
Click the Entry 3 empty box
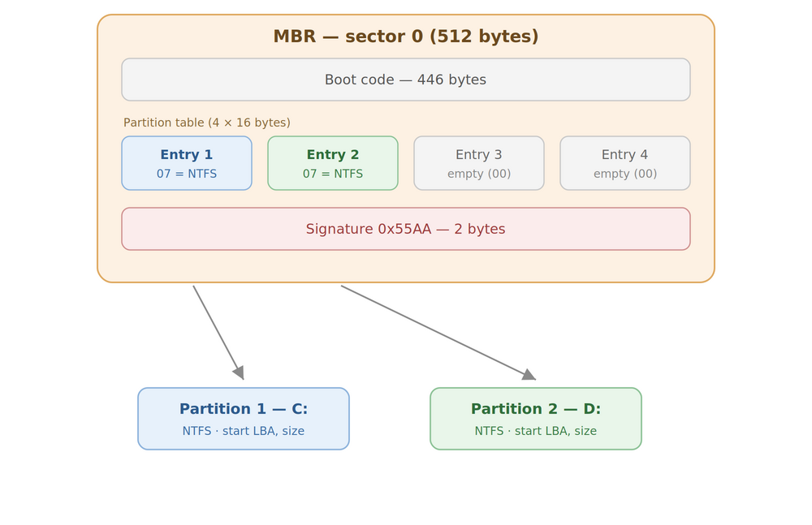point(478,163)
